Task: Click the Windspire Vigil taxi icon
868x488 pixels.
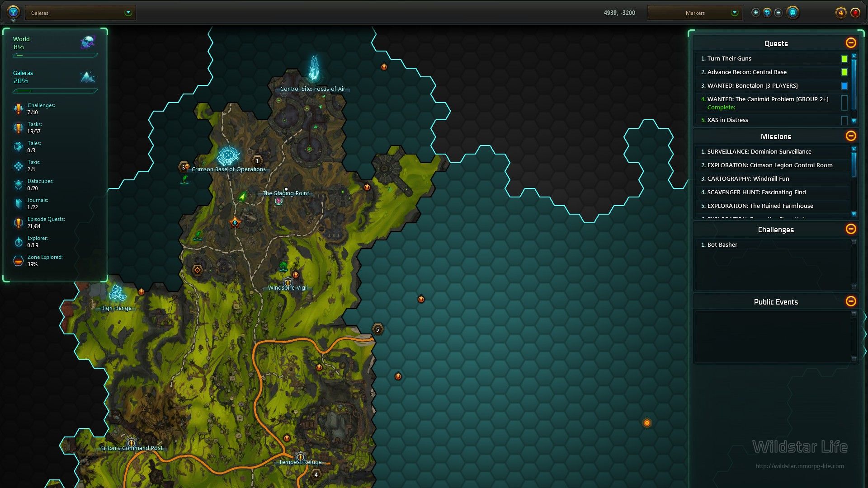Action: (288, 282)
